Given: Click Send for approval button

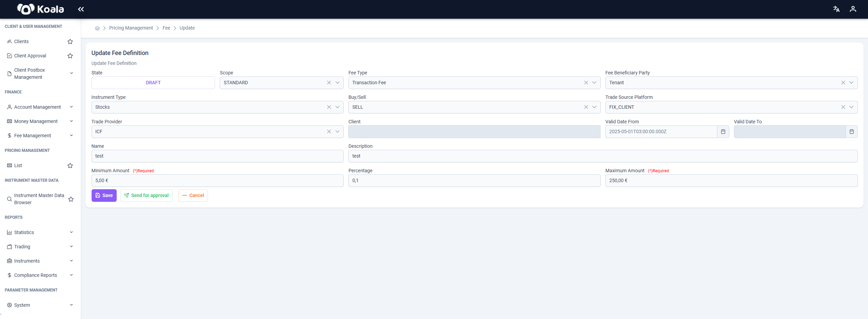Looking at the screenshot, I should tap(146, 195).
